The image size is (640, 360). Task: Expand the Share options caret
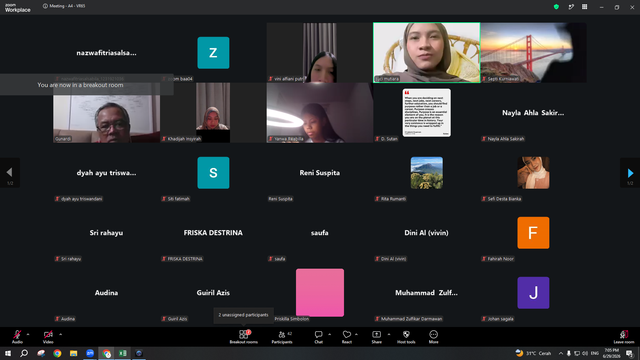[389, 334]
